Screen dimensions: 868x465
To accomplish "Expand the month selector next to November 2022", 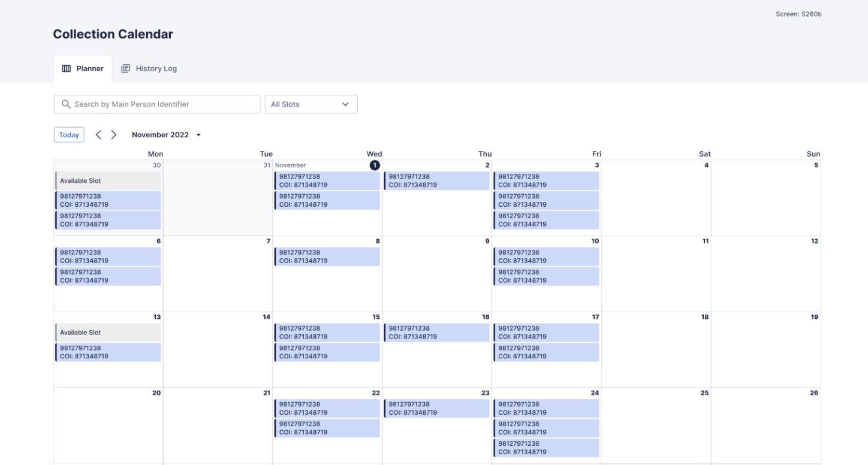I will (x=199, y=135).
